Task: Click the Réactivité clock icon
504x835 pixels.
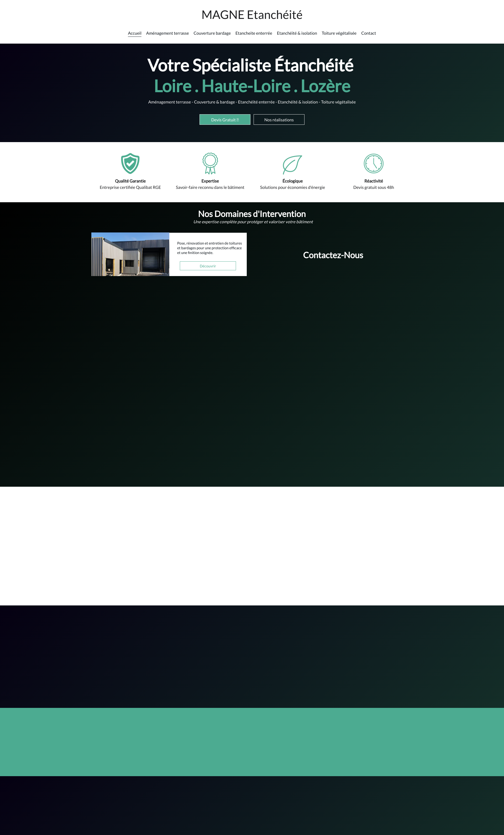Action: (x=374, y=163)
